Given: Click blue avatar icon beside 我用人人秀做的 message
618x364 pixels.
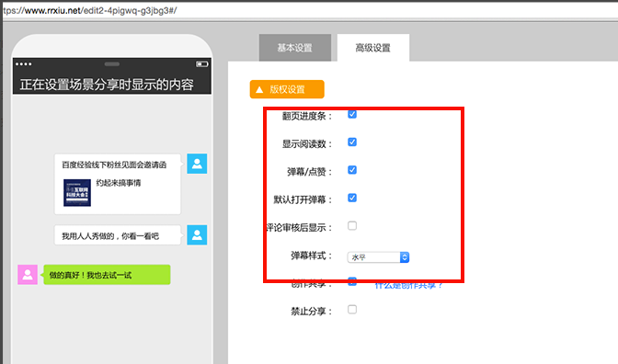Looking at the screenshot, I should click(x=197, y=234).
